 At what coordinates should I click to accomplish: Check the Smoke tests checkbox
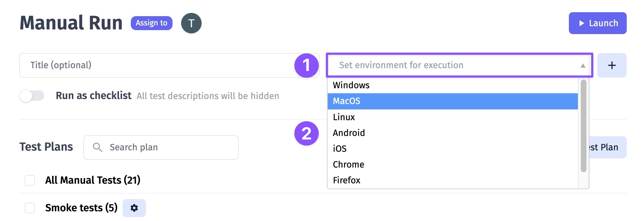[30, 208]
